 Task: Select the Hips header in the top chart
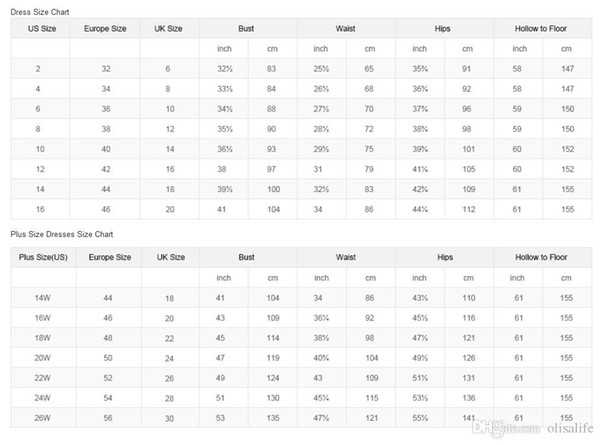click(x=442, y=29)
